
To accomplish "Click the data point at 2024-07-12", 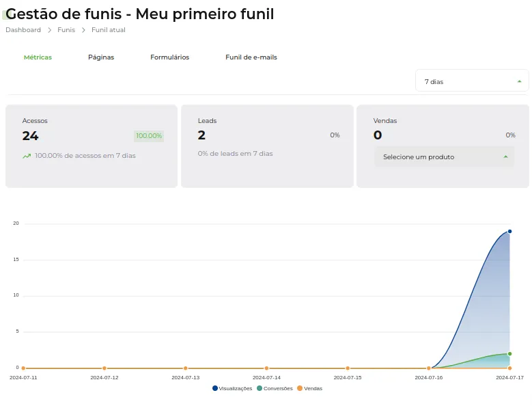I will pos(104,368).
